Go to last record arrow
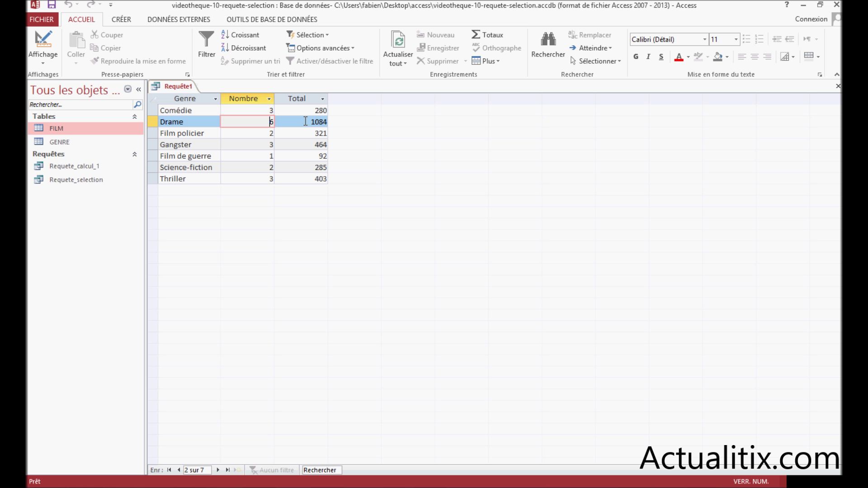Image resolution: width=868 pixels, height=488 pixels. [228, 470]
